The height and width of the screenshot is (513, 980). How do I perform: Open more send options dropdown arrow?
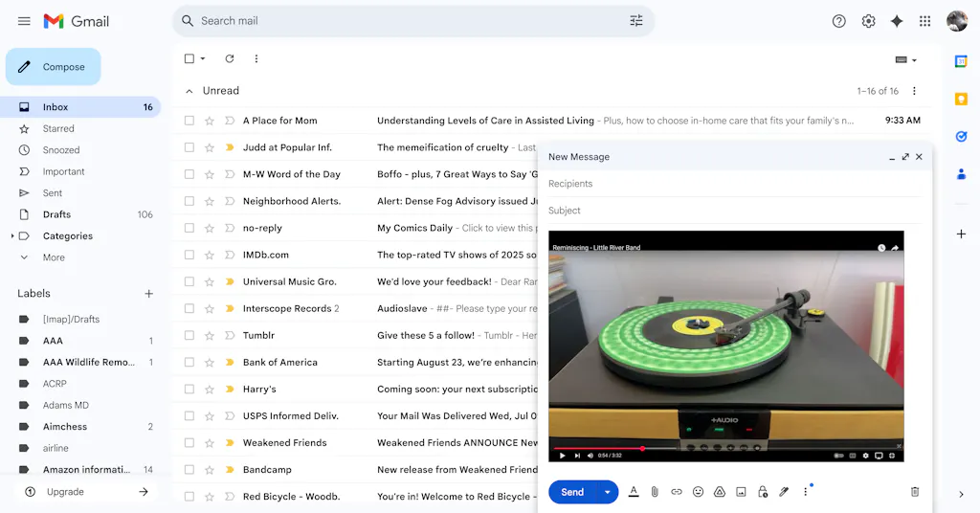607,492
